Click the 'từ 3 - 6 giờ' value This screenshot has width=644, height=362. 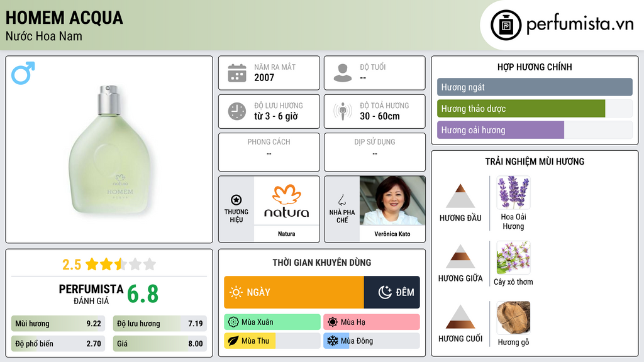tap(276, 116)
